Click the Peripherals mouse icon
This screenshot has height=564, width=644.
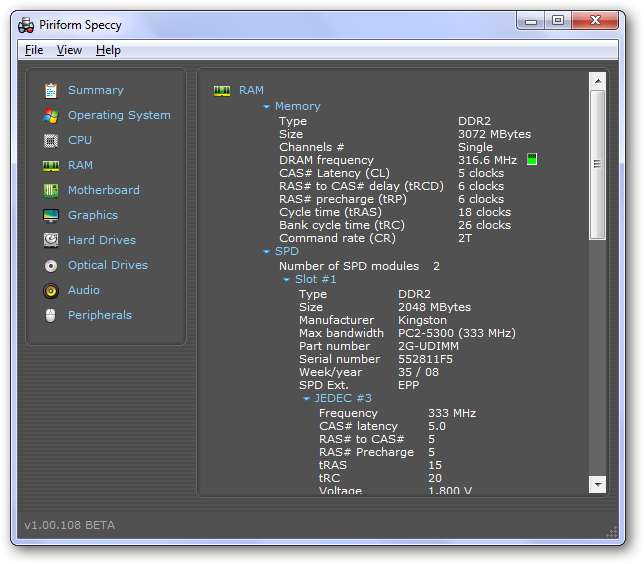[50, 315]
